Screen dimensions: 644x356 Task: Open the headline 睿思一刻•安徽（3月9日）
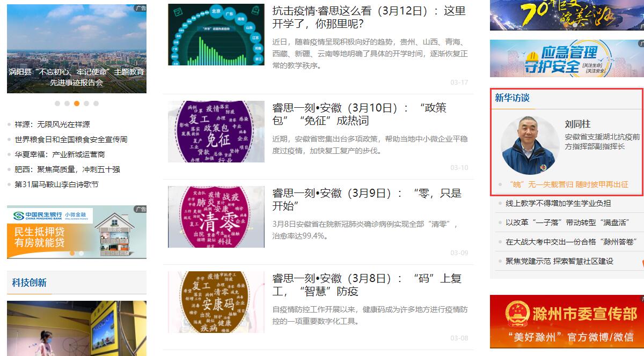[x=367, y=199]
